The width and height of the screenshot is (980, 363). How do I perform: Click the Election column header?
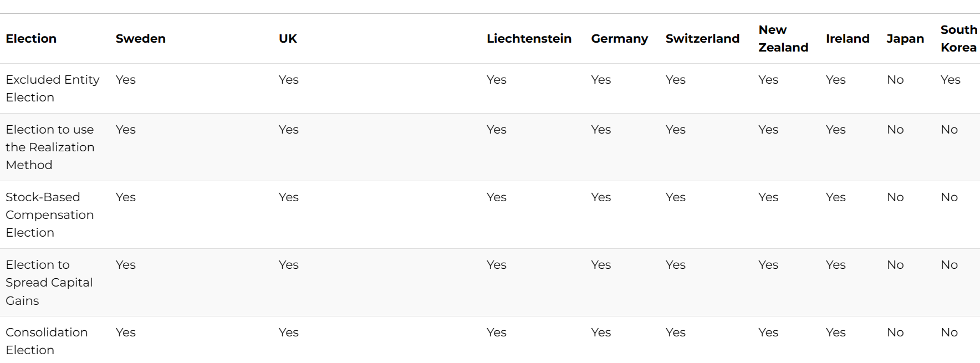pyautogui.click(x=31, y=39)
